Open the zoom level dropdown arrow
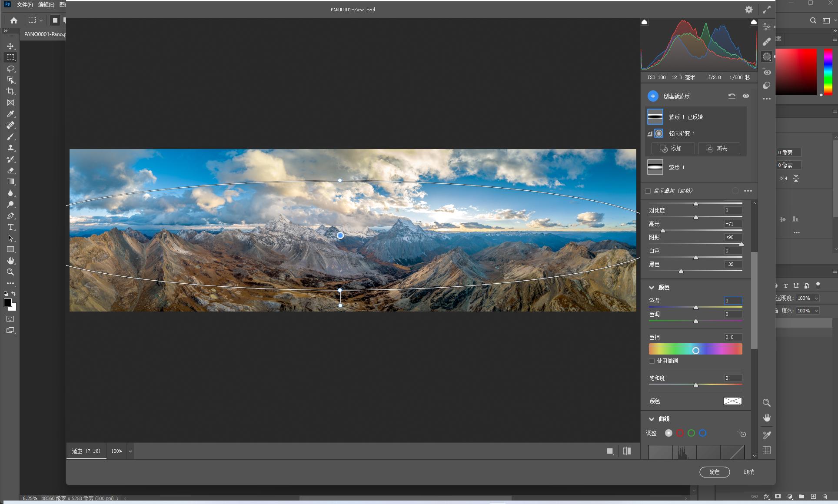Viewport: 838px width, 504px height. click(x=130, y=451)
